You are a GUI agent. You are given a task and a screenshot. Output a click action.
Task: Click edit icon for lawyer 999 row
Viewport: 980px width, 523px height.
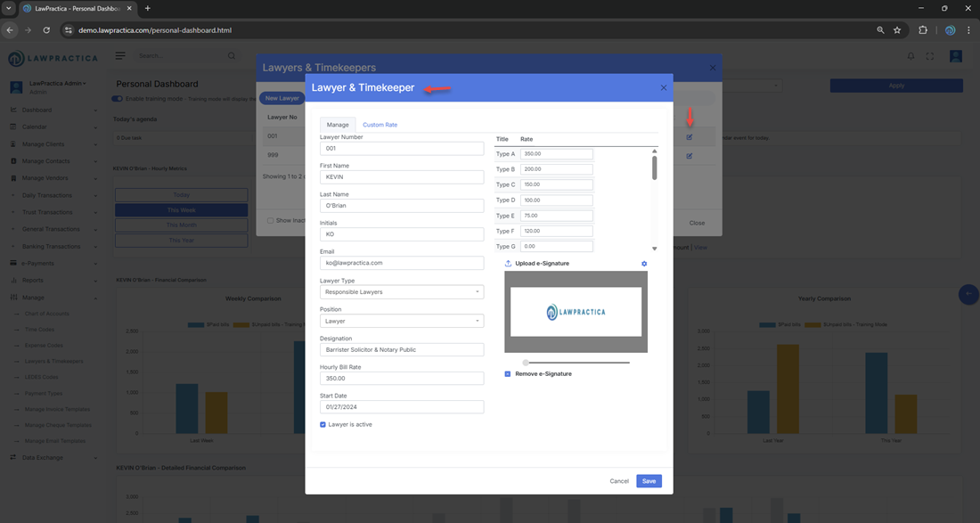tap(690, 156)
